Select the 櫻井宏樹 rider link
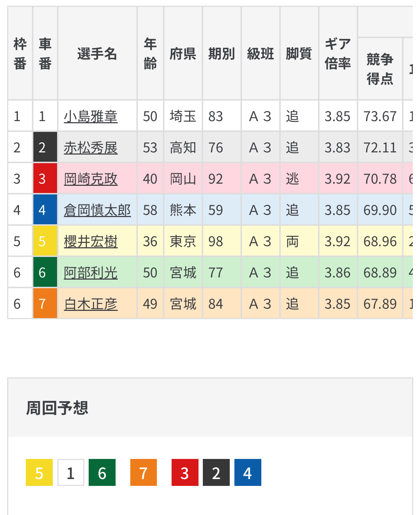 90,242
